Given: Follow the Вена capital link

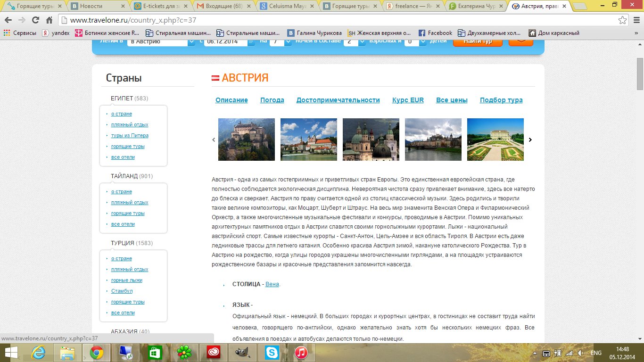Looking at the screenshot, I should coord(272,284).
